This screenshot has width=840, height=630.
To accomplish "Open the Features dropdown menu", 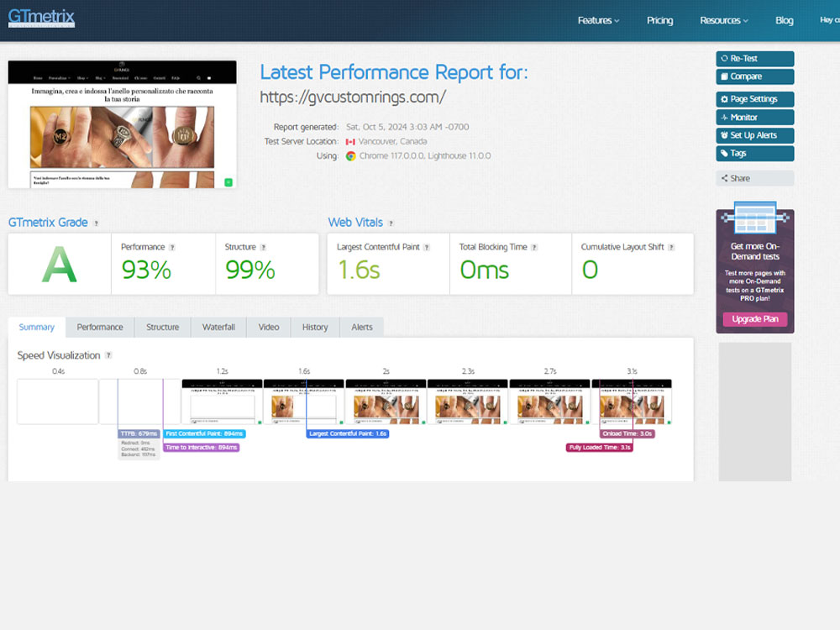I will click(598, 20).
